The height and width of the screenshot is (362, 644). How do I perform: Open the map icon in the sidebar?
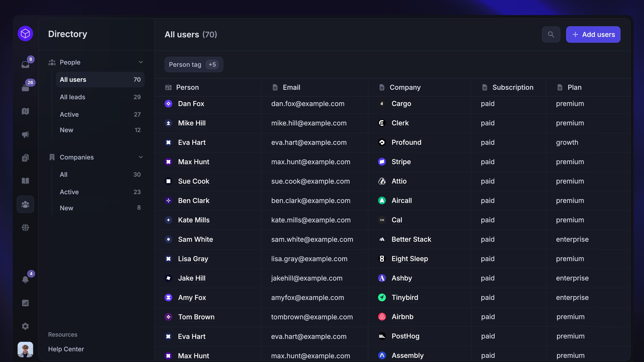pos(25,111)
